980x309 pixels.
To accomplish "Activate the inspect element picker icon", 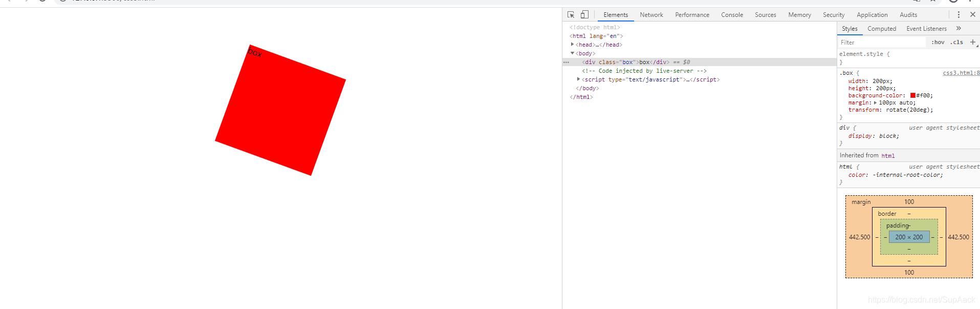I will (x=571, y=15).
